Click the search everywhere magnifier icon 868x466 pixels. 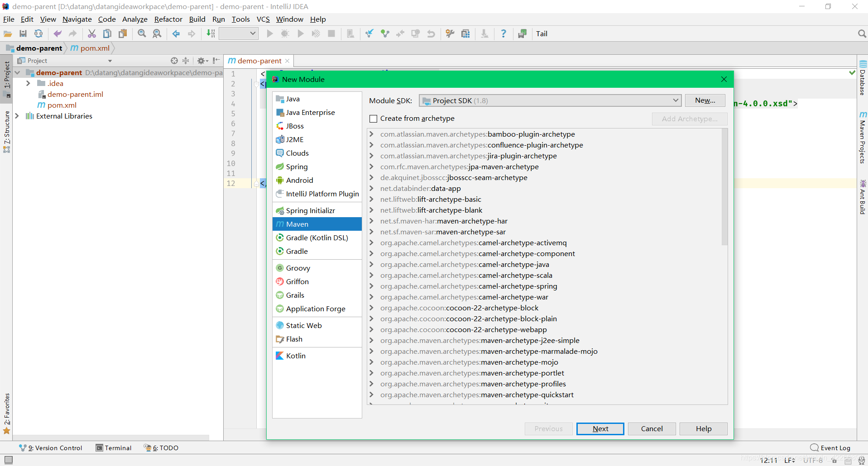click(x=862, y=33)
